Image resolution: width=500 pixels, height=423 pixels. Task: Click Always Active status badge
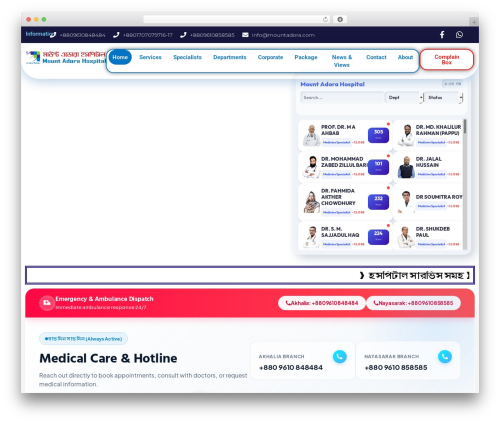(83, 339)
